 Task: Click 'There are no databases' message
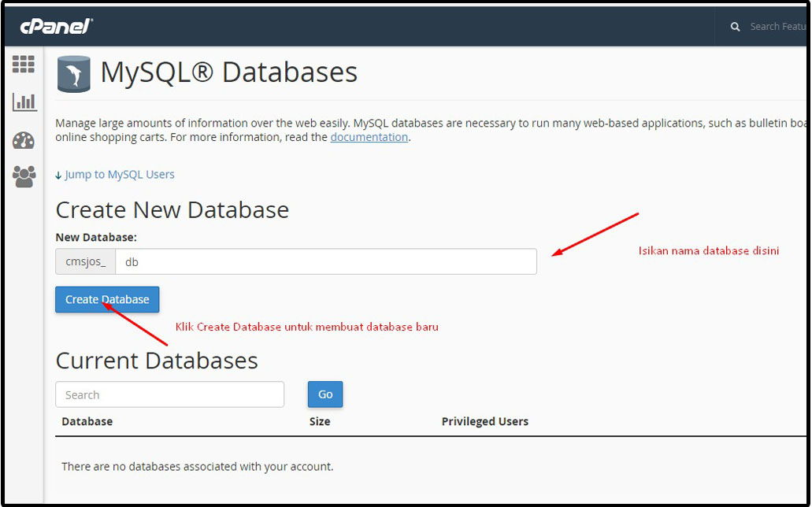coord(198,467)
